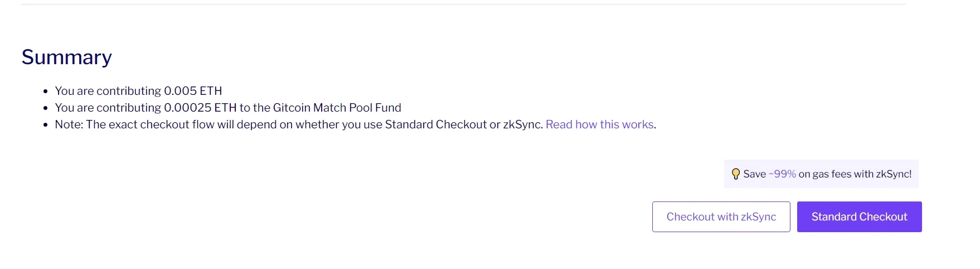Click the second bullet point marker
Screen dimensions: 980x269
46,108
